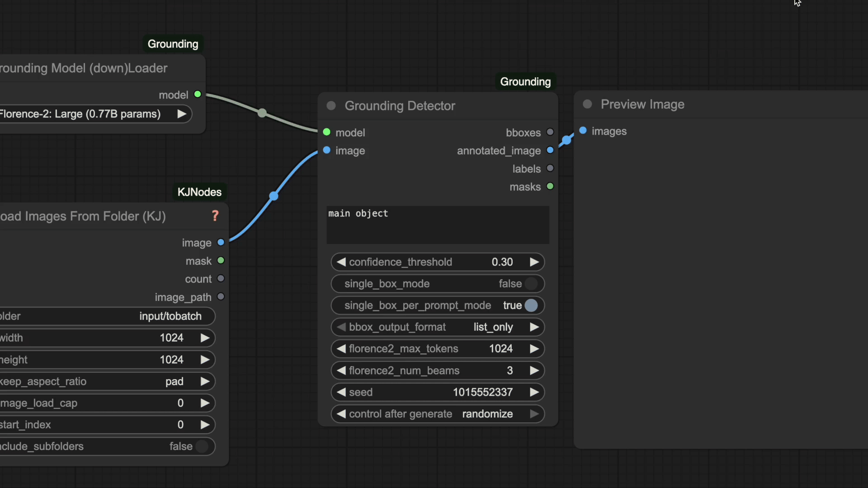Select mask output socket on Load Images node
868x488 pixels.
(x=221, y=261)
